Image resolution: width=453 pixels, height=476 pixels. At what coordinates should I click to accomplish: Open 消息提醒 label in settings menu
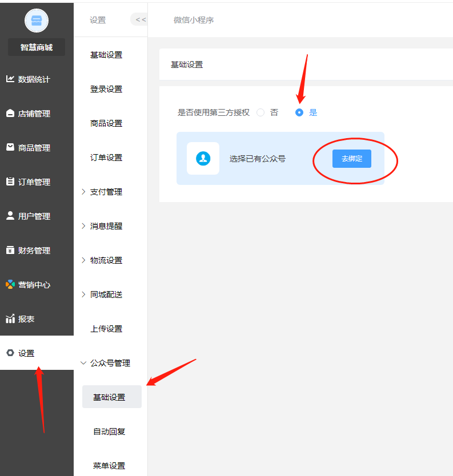pos(106,226)
